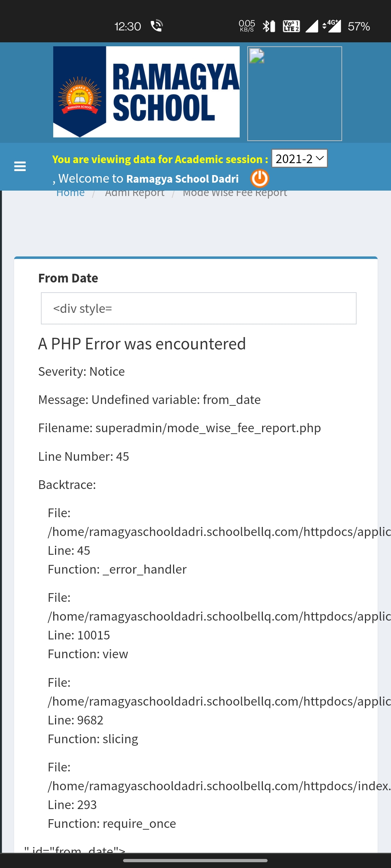Image resolution: width=391 pixels, height=868 pixels.
Task: Tap the phone call icon in status bar
Action: (156, 26)
